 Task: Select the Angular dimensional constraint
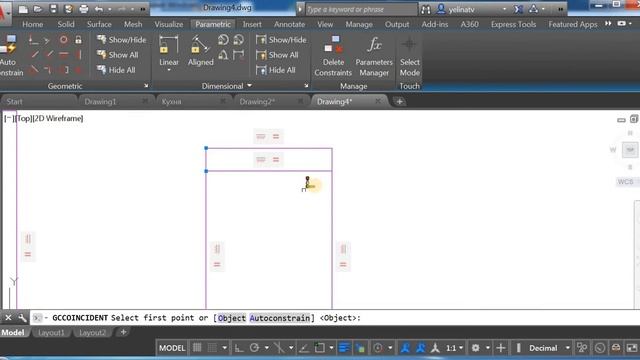(223, 55)
